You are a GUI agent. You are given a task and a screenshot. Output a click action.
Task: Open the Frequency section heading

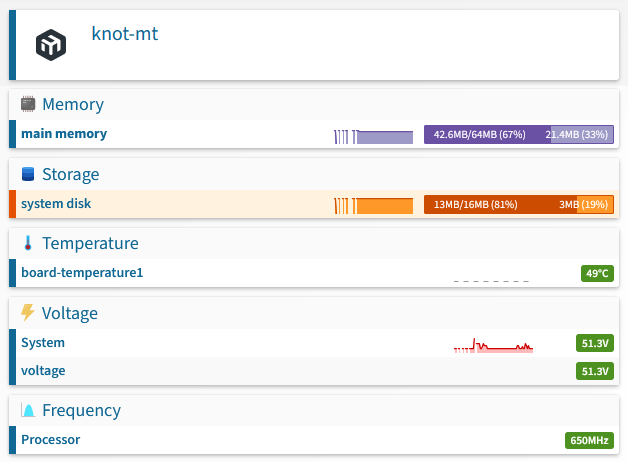81,411
